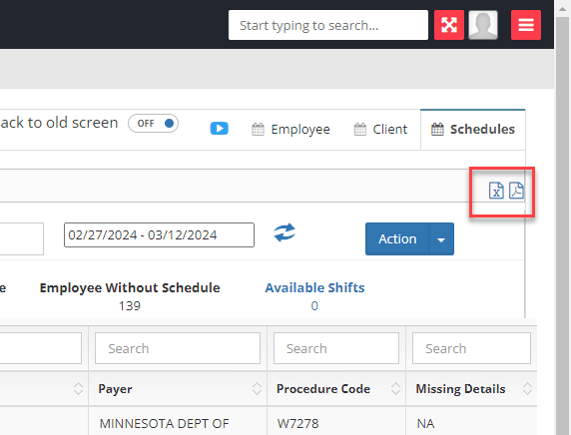Viewport: 571px width, 435px height.
Task: Open the red hamburger menu
Action: (x=526, y=25)
